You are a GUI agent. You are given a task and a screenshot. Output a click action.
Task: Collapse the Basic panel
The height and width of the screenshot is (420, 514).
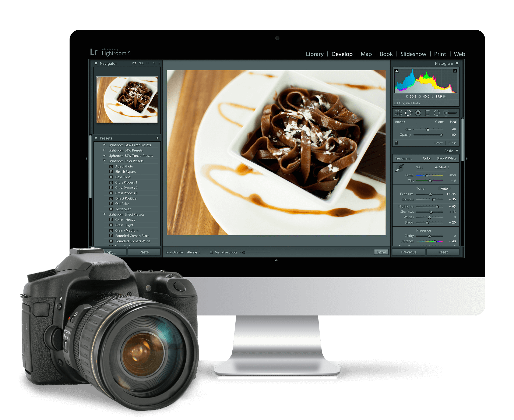[x=457, y=151]
